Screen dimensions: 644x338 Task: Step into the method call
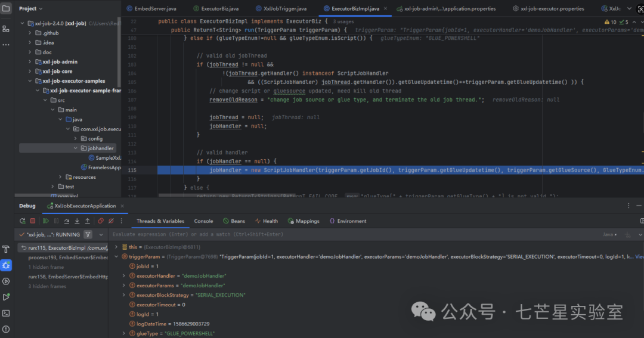[x=77, y=221]
